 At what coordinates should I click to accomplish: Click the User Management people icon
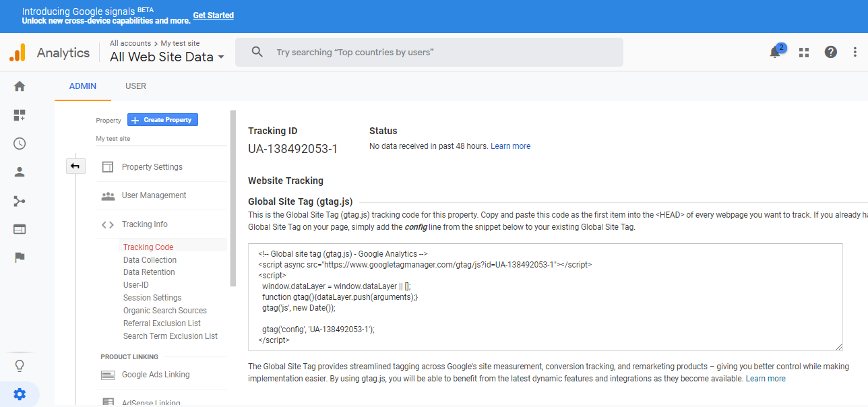point(108,196)
